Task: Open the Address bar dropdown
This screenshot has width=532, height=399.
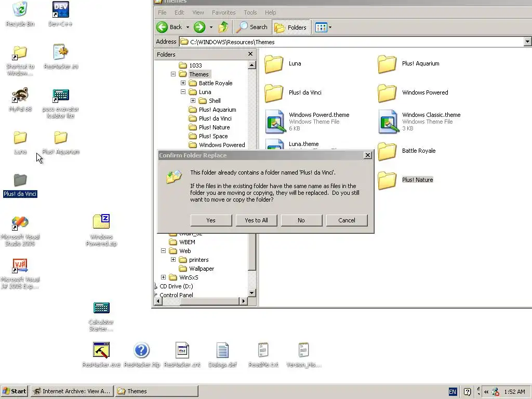Action: (x=527, y=42)
